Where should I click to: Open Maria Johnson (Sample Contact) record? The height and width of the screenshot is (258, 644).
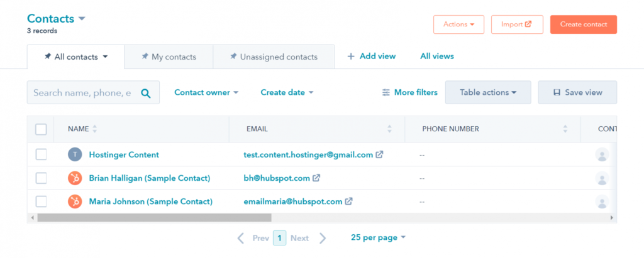[151, 202]
